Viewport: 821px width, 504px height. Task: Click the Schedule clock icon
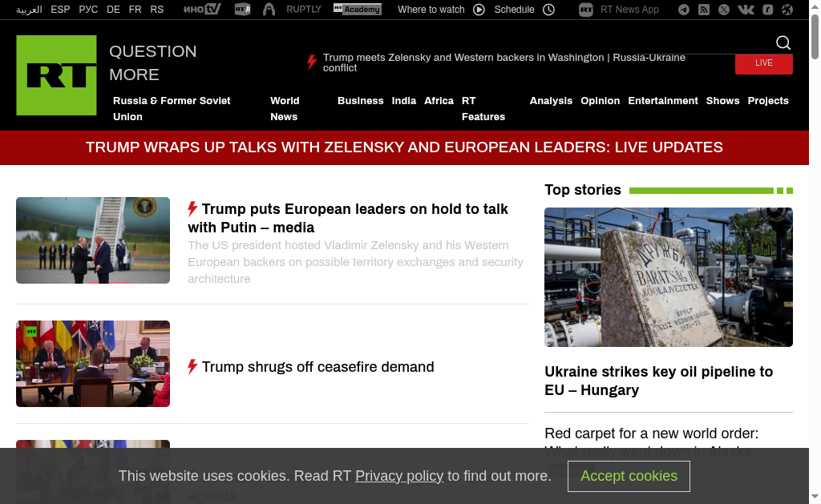548,10
